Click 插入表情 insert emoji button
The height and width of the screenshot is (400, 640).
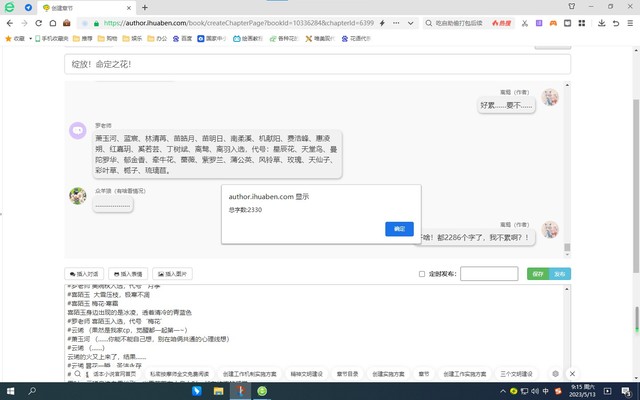129,273
